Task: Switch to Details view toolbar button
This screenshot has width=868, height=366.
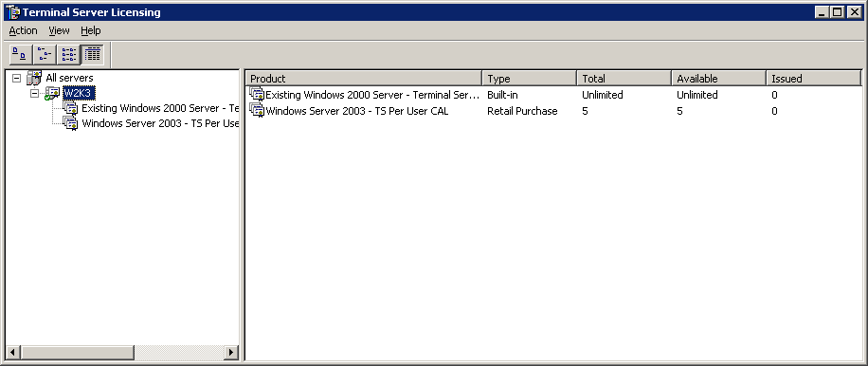Action: (92, 54)
